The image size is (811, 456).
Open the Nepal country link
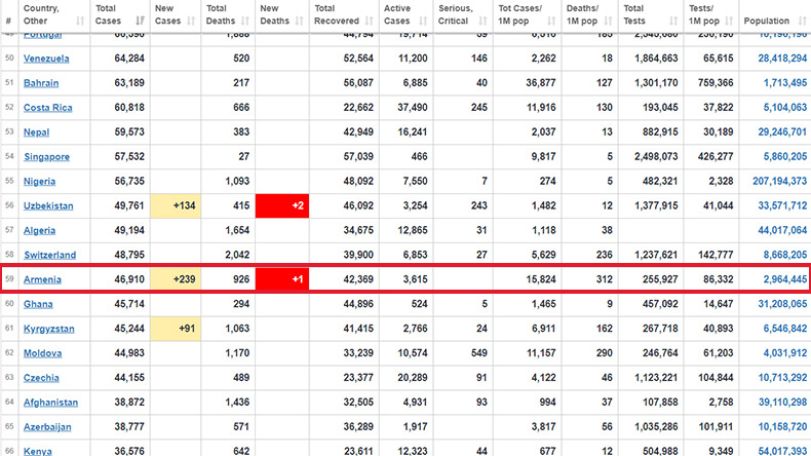tap(36, 132)
